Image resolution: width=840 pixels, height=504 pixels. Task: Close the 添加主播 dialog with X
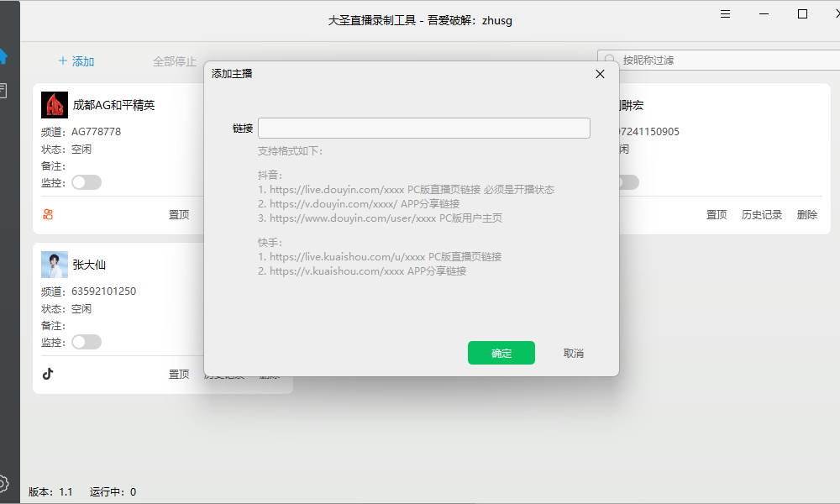600,74
